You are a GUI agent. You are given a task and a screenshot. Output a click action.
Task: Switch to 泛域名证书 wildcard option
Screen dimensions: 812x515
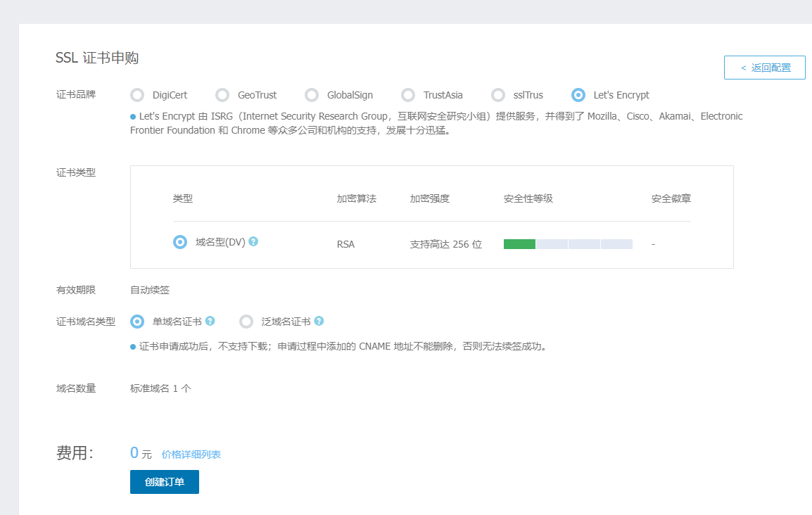click(246, 322)
